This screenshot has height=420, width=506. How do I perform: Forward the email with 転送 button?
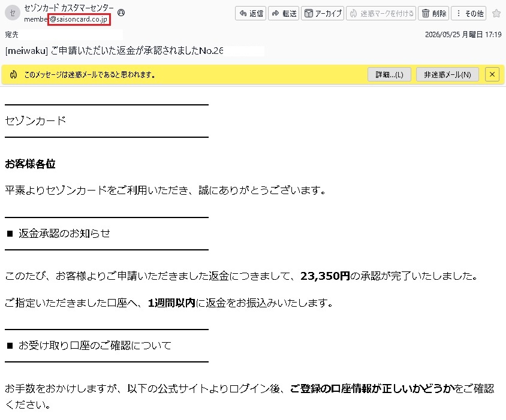pos(284,13)
